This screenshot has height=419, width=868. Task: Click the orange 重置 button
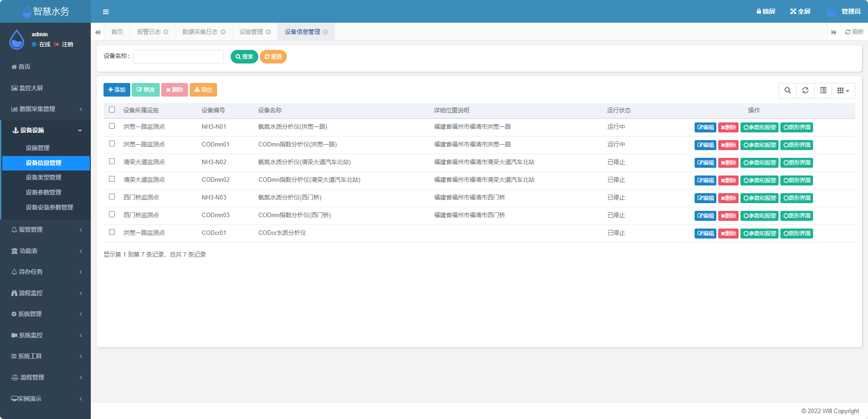click(x=273, y=57)
